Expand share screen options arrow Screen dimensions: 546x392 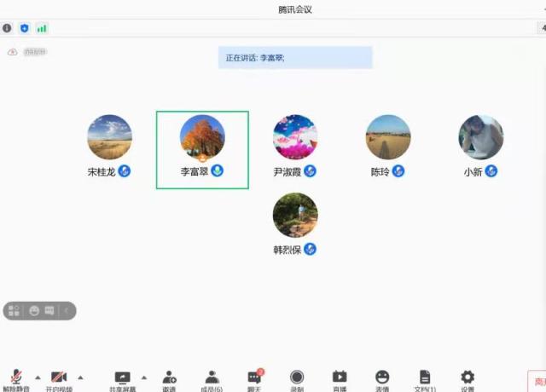pos(143,377)
